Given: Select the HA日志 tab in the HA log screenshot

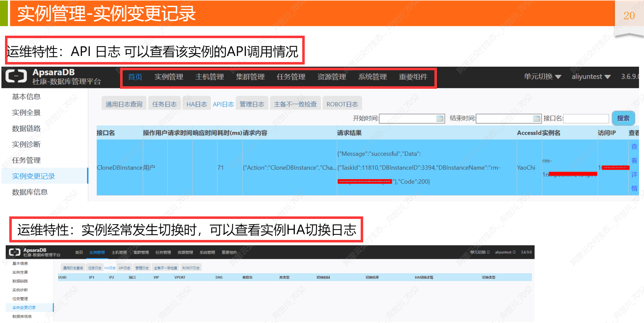Looking at the screenshot, I should 110,268.
